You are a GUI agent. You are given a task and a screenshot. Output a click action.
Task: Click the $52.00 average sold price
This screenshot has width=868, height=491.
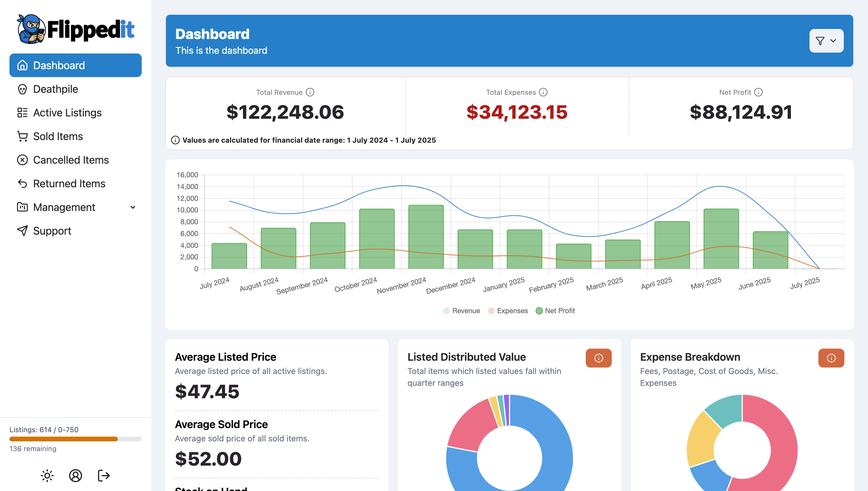point(208,459)
